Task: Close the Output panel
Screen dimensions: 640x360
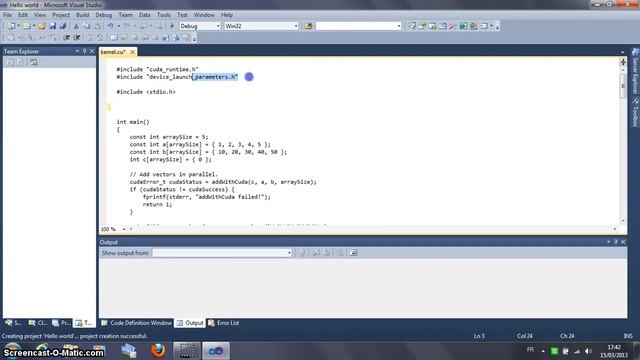Action: 623,242
